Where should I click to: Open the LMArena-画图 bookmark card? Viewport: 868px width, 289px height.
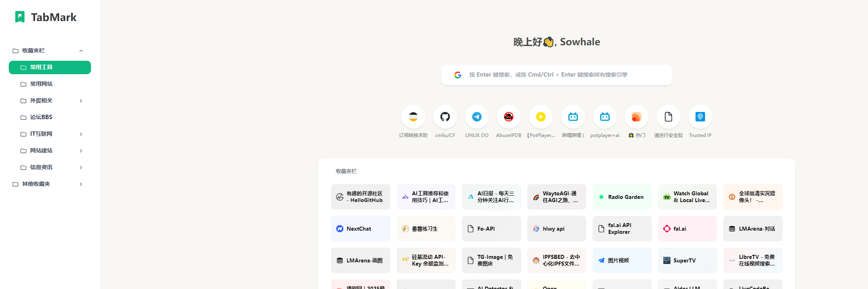point(360,260)
